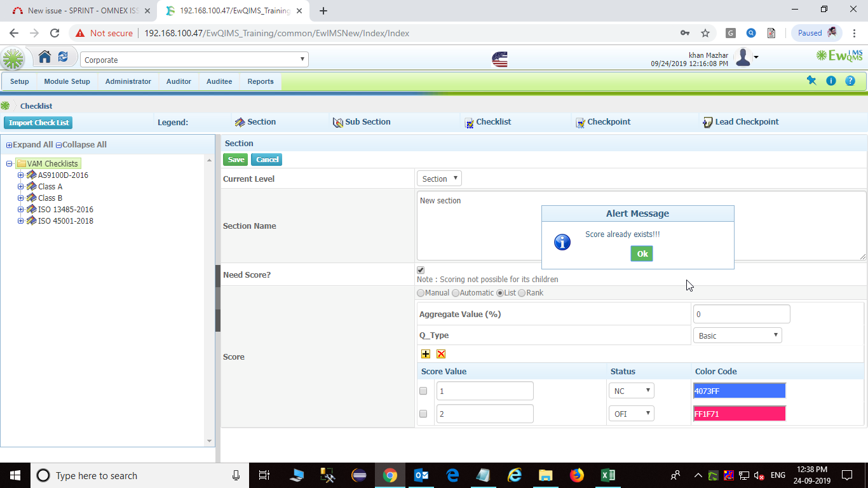Open the NC status dropdown
868x488 pixels.
[631, 391]
